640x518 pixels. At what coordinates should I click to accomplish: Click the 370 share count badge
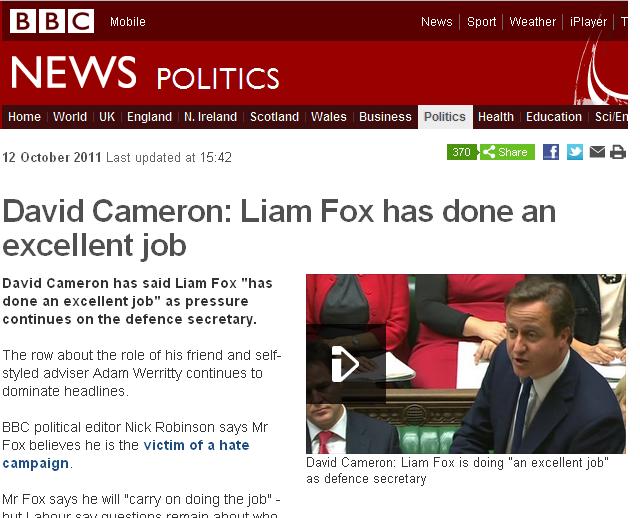[462, 152]
